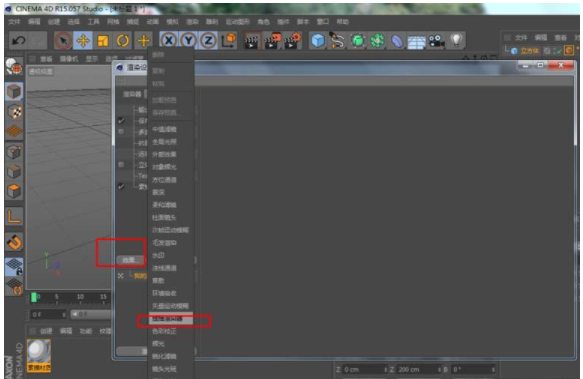Click the blue deformer icon
Screen dimensions: 583x379
tap(397, 41)
